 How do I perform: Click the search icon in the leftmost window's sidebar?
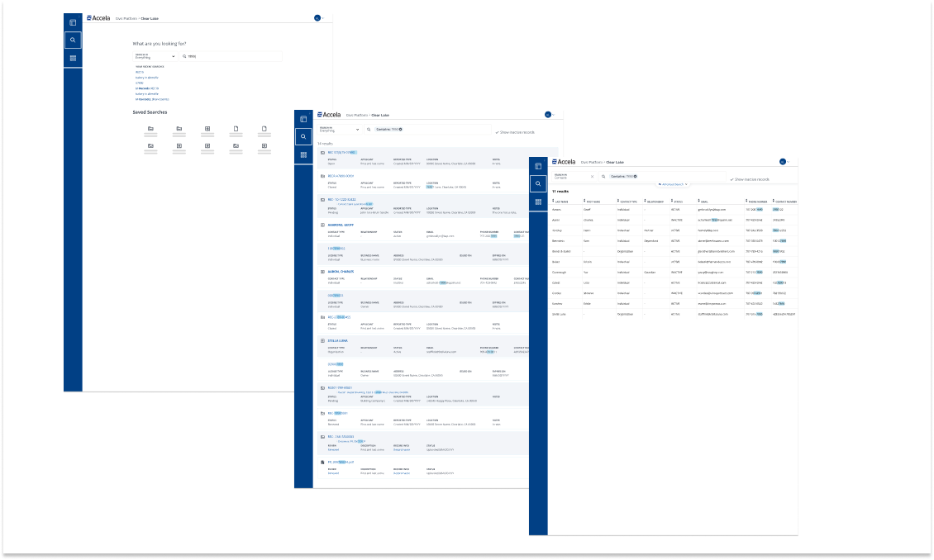click(73, 40)
